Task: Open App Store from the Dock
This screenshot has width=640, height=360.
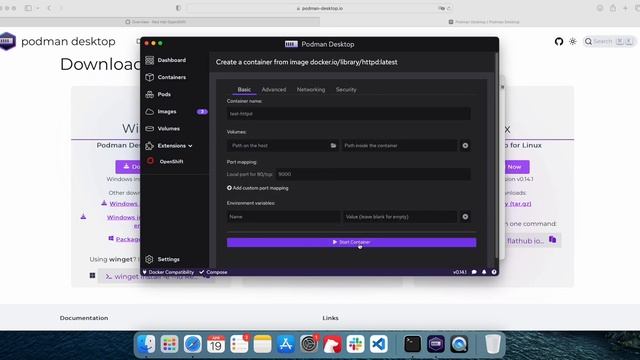Action: point(286,344)
